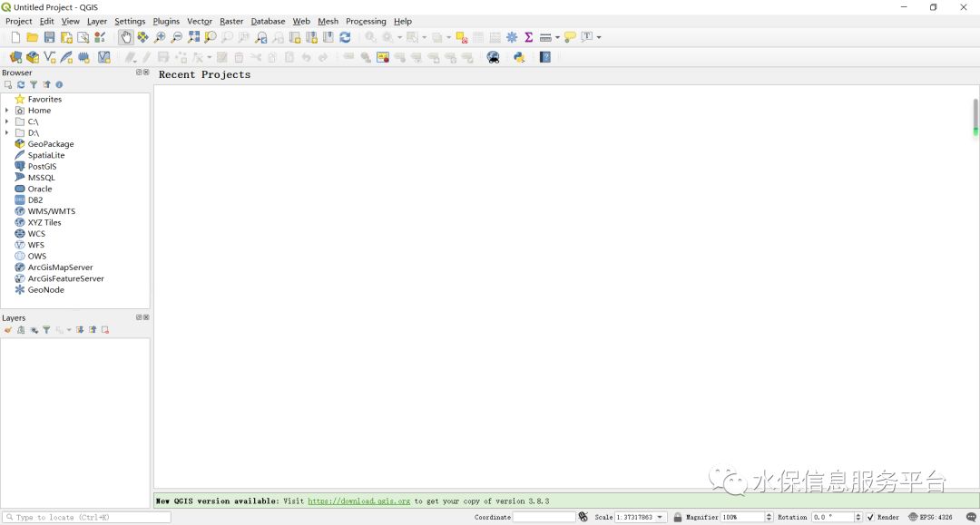Show properties via Browser info icon

tap(59, 85)
